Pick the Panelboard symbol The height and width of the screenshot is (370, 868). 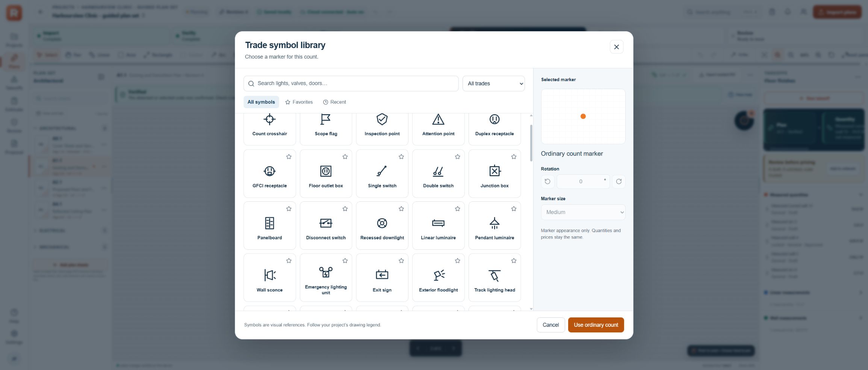click(269, 226)
